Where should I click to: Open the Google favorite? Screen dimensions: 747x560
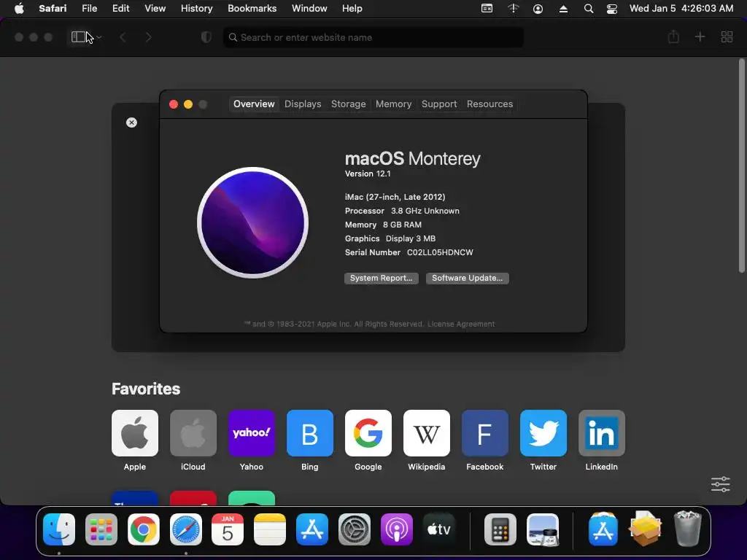click(368, 433)
